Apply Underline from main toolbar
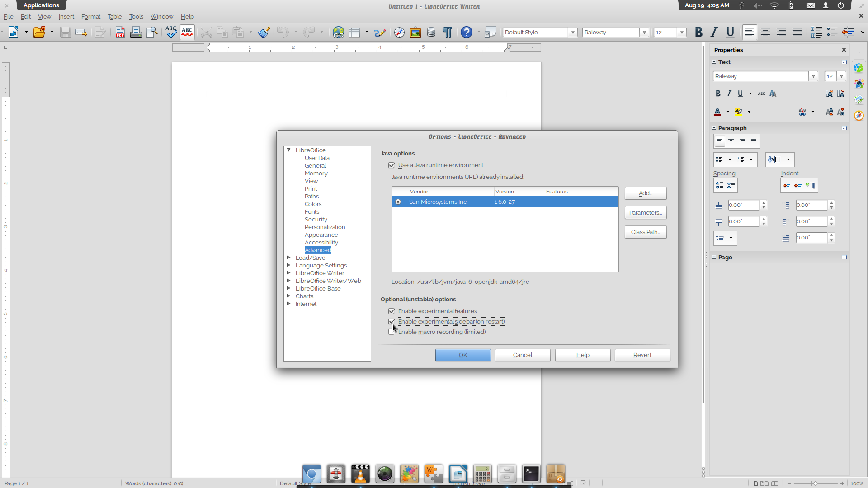 (730, 32)
